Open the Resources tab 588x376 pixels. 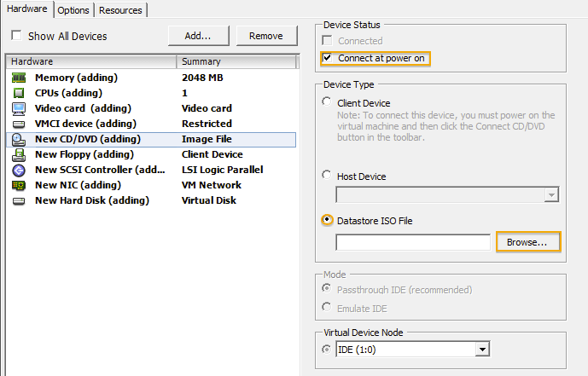click(119, 10)
